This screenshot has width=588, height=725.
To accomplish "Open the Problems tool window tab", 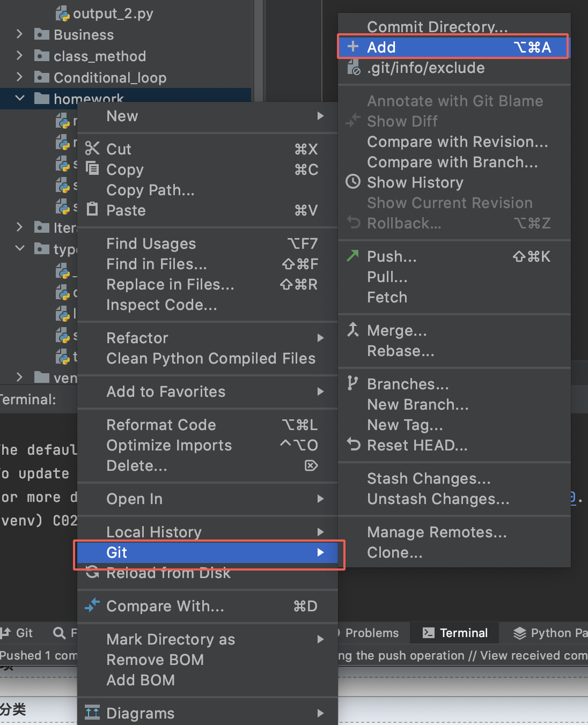I will (371, 633).
